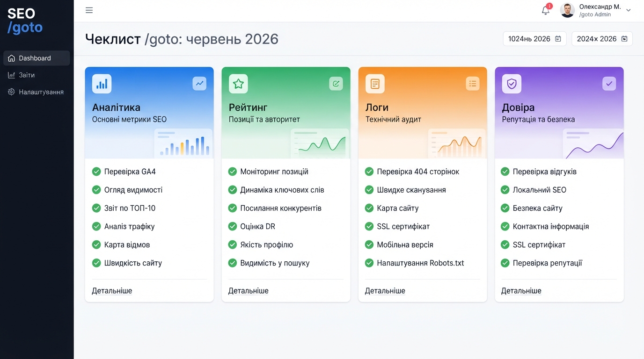Viewport: 644px width, 359px height.
Task: Toggle the Оцінка DR check
Action: tap(233, 226)
